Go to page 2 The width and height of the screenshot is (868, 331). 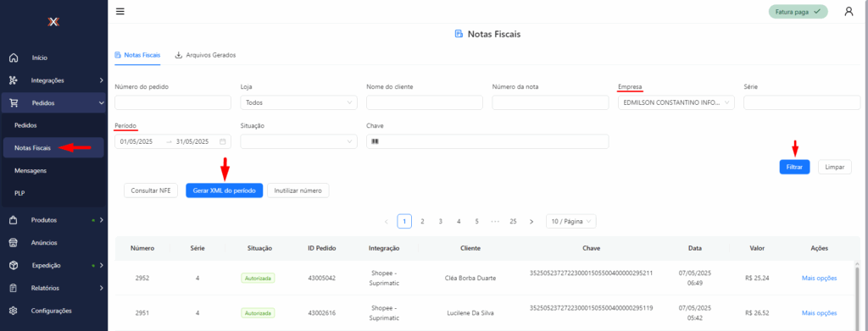[422, 222]
